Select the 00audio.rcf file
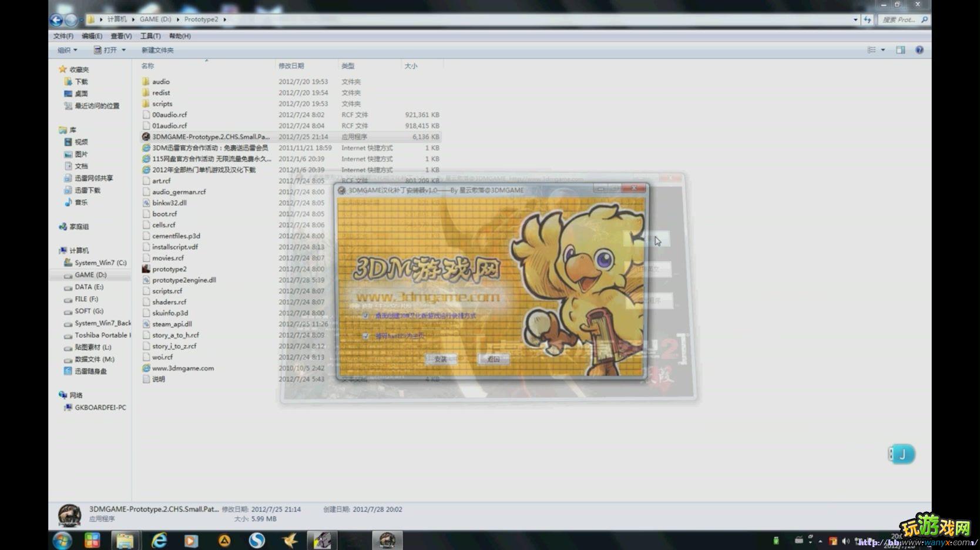This screenshot has width=980, height=550. click(x=170, y=115)
